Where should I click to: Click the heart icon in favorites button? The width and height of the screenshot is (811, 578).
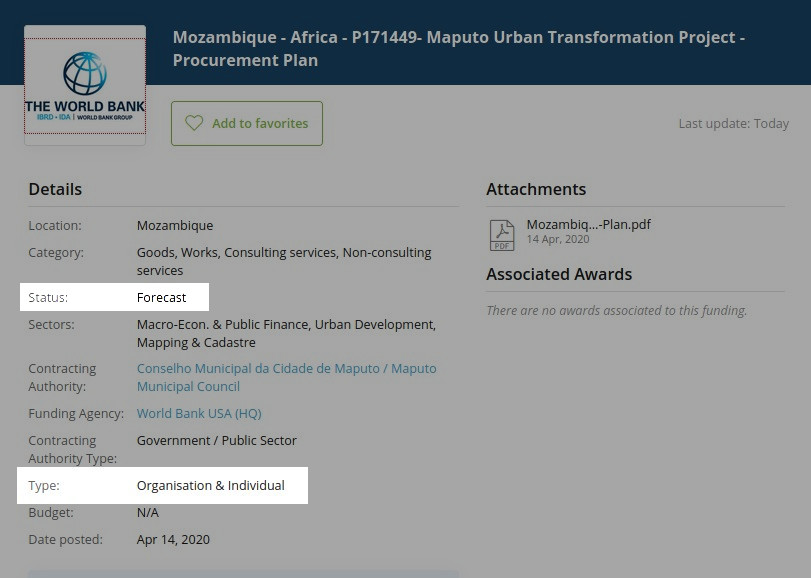click(194, 123)
